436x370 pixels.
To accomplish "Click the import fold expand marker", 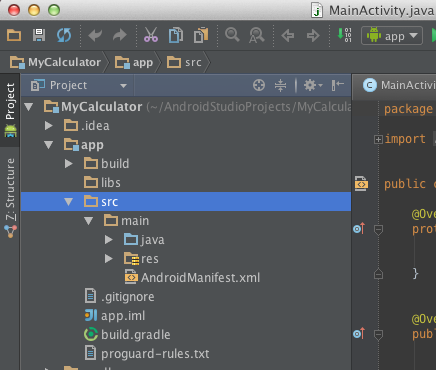I will 378,139.
